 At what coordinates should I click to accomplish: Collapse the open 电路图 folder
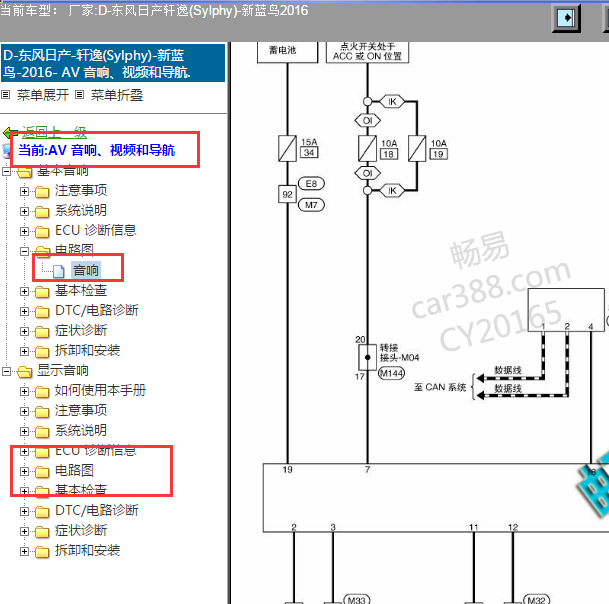[24, 251]
